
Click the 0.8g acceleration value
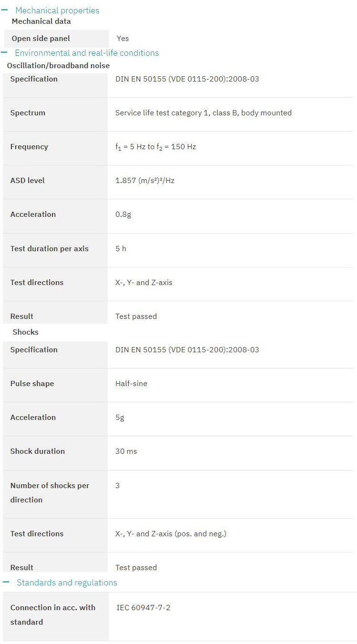point(123,215)
